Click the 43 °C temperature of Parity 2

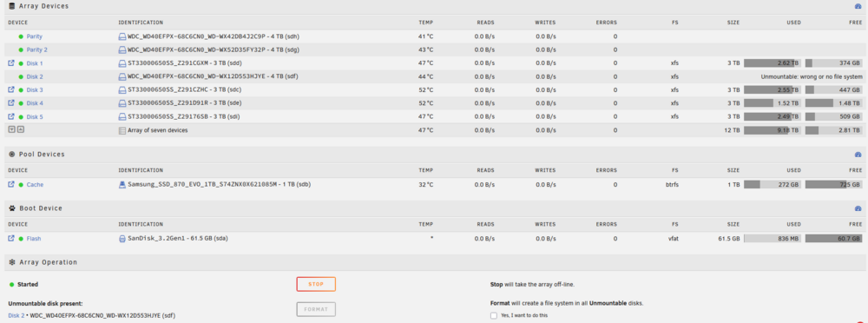(x=425, y=49)
